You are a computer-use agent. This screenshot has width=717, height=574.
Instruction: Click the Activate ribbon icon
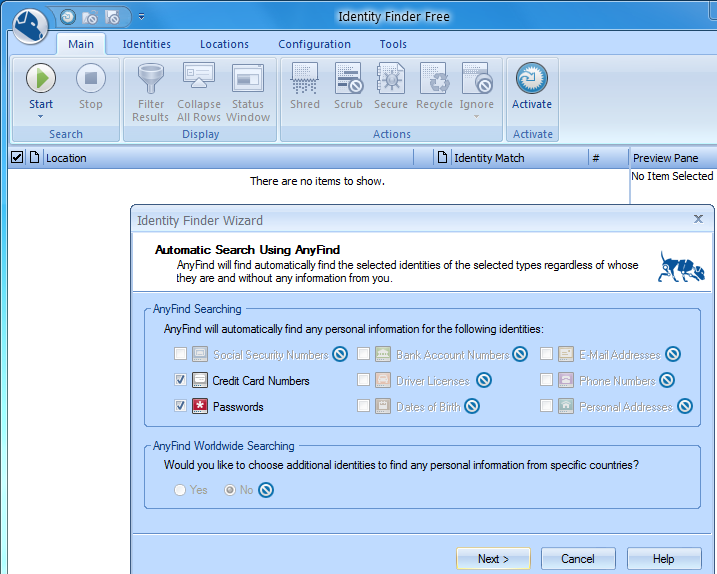(532, 78)
